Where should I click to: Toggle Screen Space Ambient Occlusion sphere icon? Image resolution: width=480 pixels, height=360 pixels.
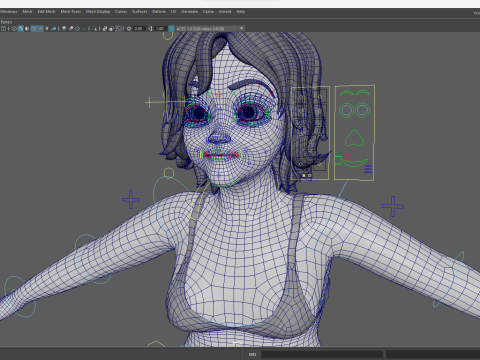64,29
